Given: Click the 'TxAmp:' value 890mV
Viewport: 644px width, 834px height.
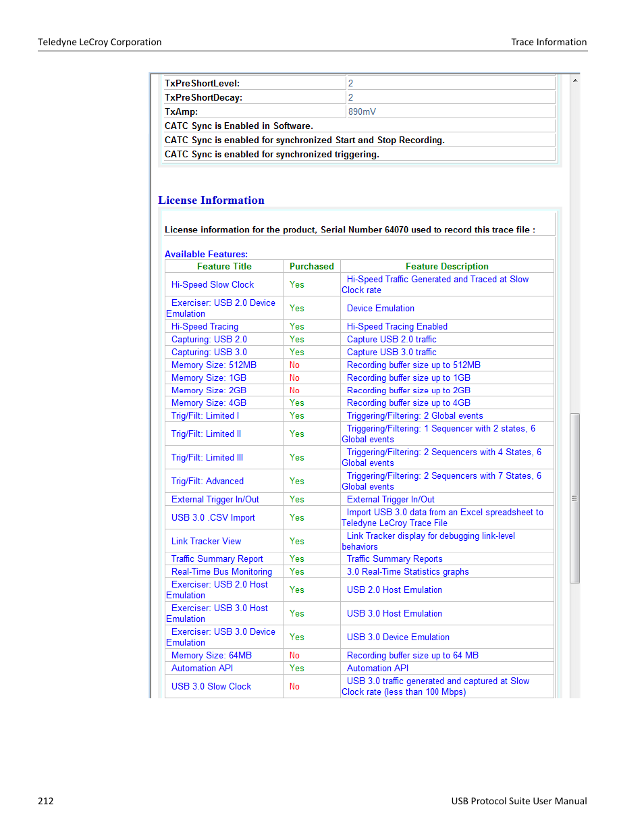Looking at the screenshot, I should (363, 112).
